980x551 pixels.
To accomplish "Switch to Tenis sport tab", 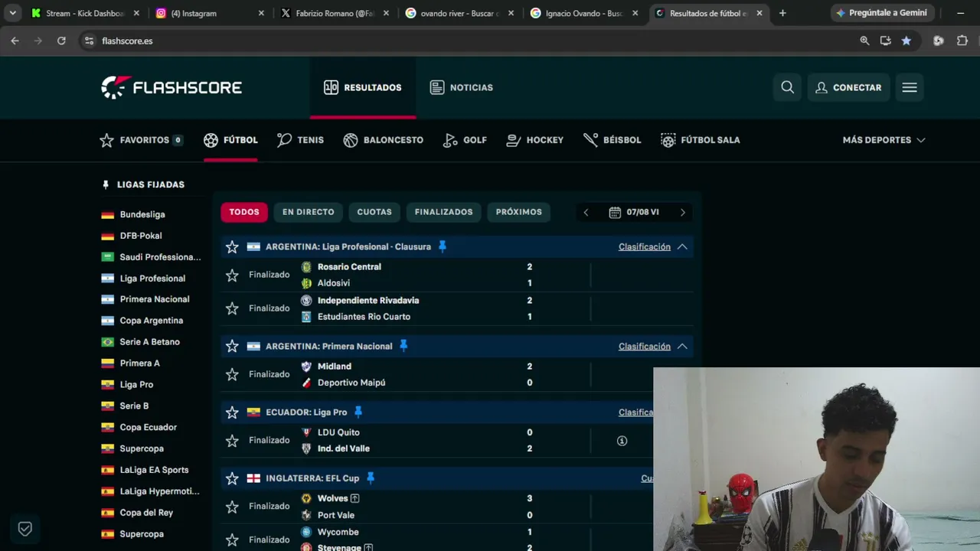I will click(300, 140).
